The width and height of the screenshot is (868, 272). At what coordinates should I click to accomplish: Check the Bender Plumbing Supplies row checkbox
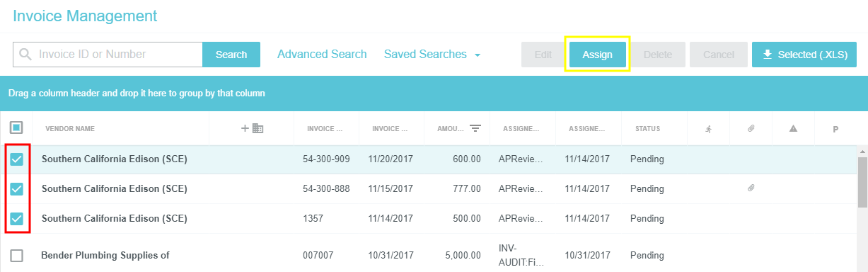16,256
